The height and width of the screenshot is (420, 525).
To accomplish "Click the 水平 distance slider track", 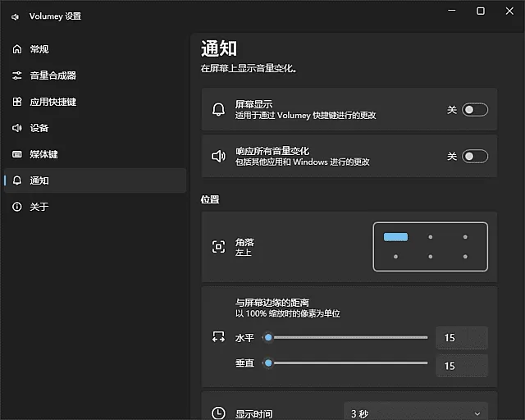I will pyautogui.click(x=345, y=337).
